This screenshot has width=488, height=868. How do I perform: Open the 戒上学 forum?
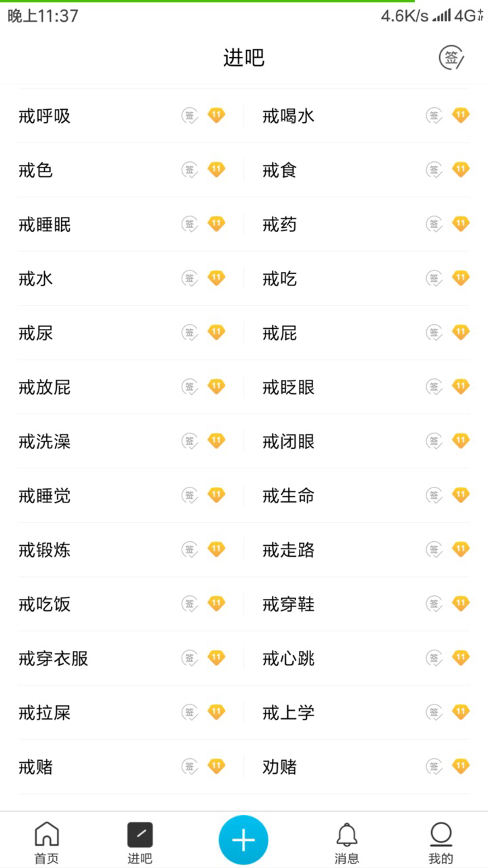tap(289, 713)
